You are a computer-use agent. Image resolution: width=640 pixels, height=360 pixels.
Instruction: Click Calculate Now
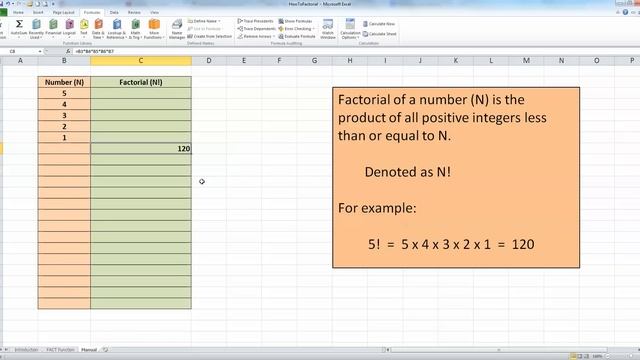point(379,24)
